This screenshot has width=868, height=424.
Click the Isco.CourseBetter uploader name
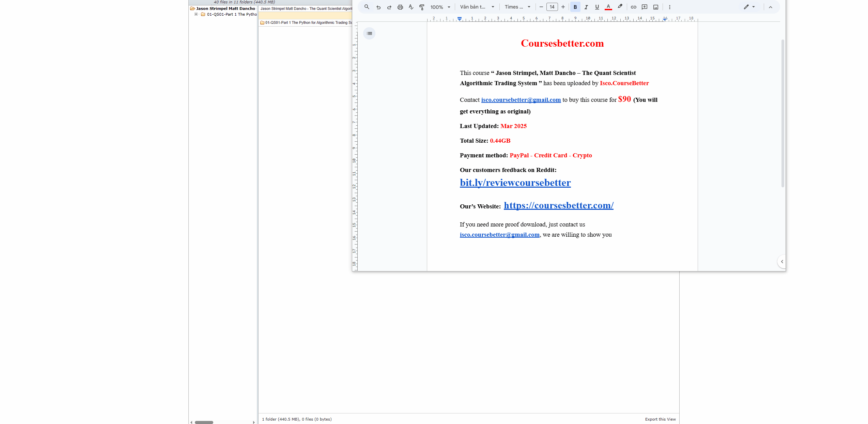(624, 83)
